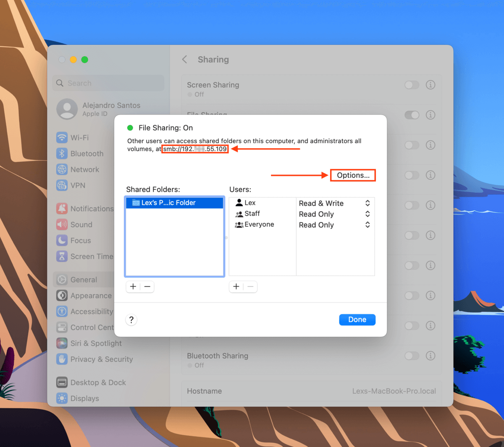Click the Bluetooth icon in sidebar
The height and width of the screenshot is (447, 504).
click(62, 154)
